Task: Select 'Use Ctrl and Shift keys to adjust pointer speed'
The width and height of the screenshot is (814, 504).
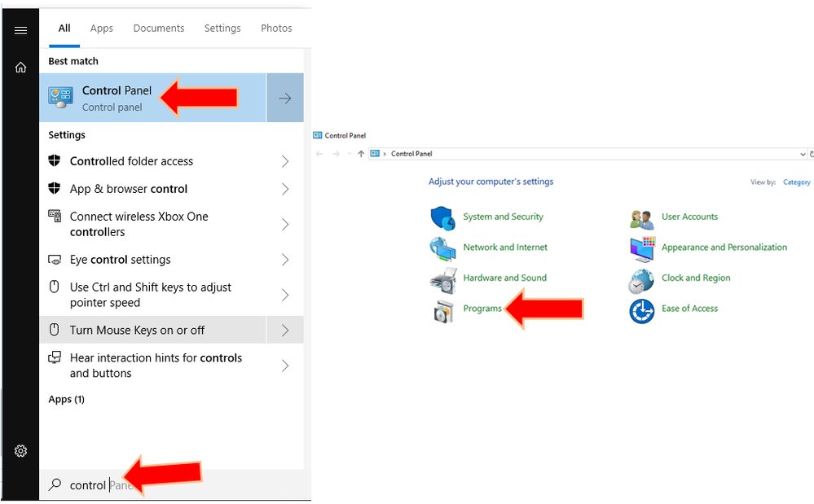Action: [x=151, y=295]
